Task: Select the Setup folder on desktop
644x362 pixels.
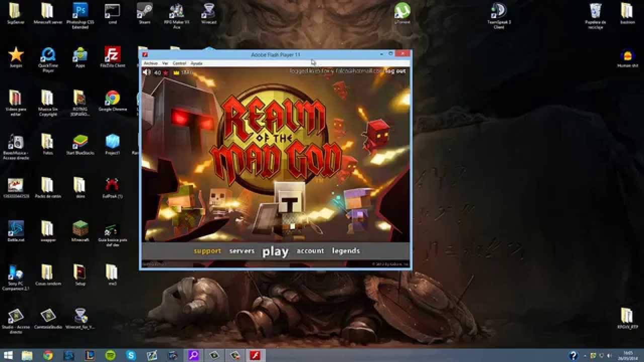Action: (x=80, y=275)
